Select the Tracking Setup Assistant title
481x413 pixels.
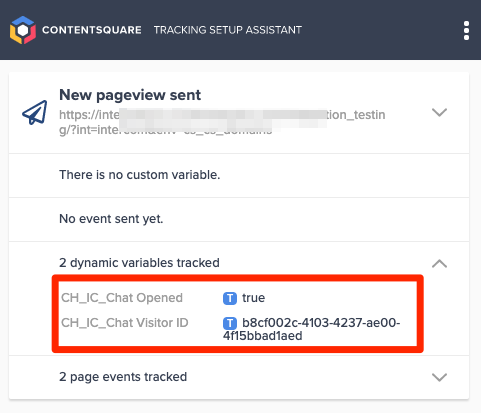pyautogui.click(x=228, y=30)
